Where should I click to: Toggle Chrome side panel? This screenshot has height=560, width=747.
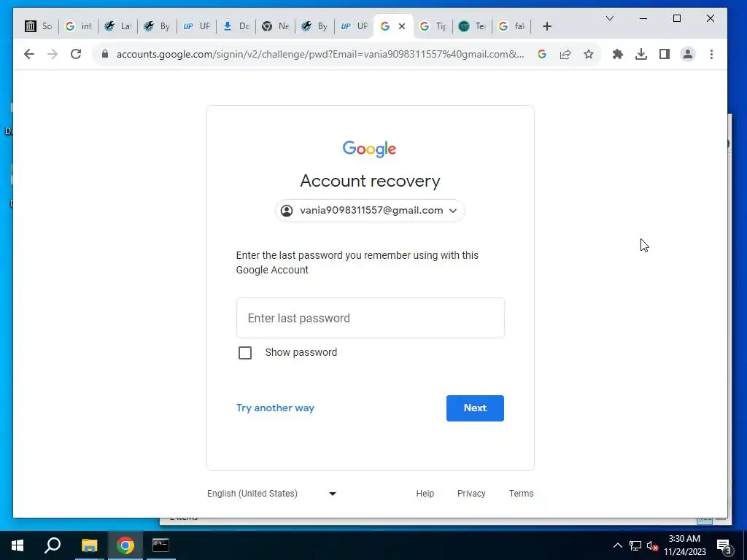(665, 54)
